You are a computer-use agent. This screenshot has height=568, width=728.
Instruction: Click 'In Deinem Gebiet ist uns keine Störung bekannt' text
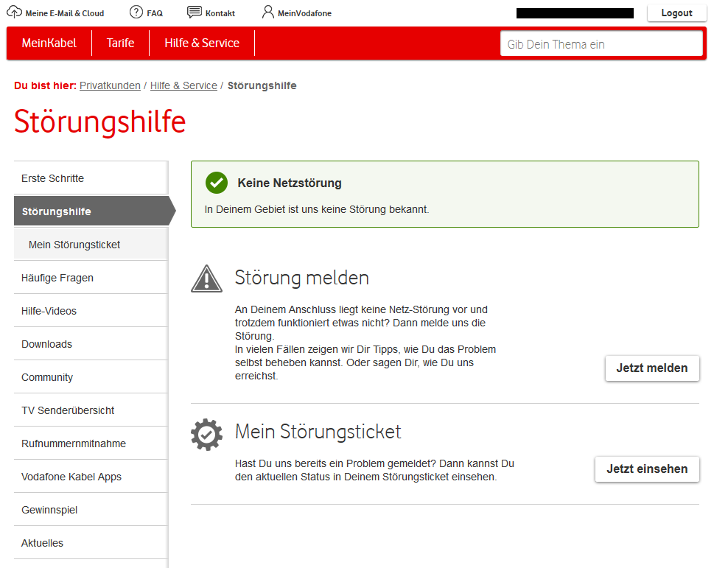pyautogui.click(x=317, y=209)
